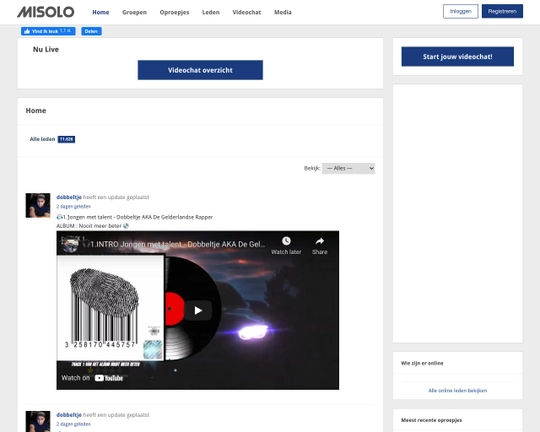
Task: Open dobbeltje avatar on first post
Action: [38, 205]
